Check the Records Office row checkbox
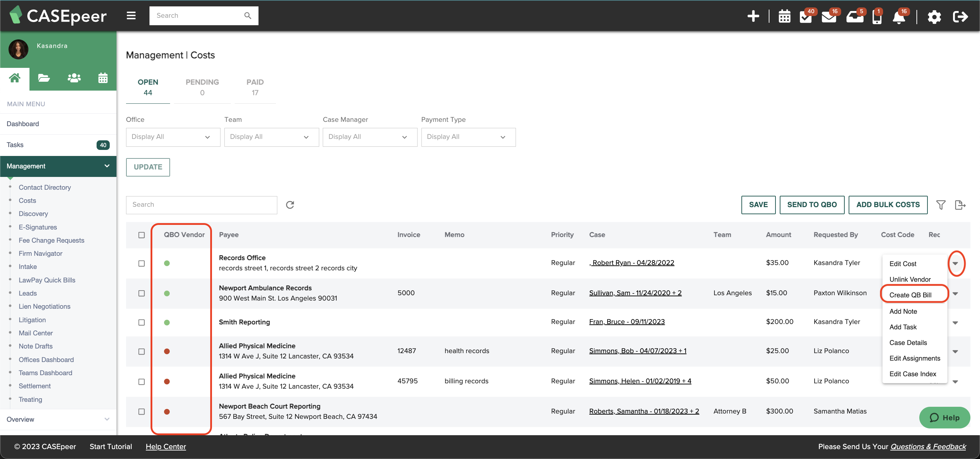 pyautogui.click(x=142, y=263)
